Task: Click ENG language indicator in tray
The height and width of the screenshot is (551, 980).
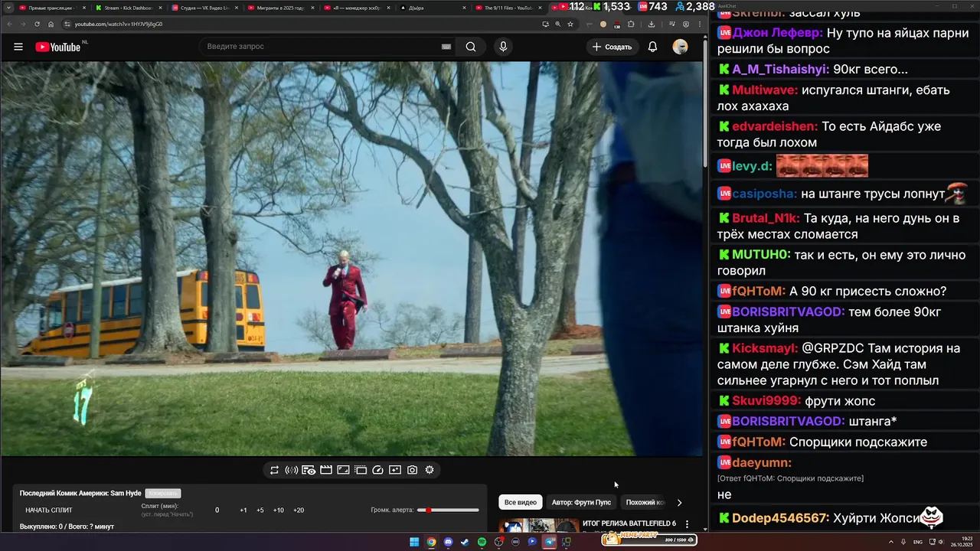Action: pos(918,542)
